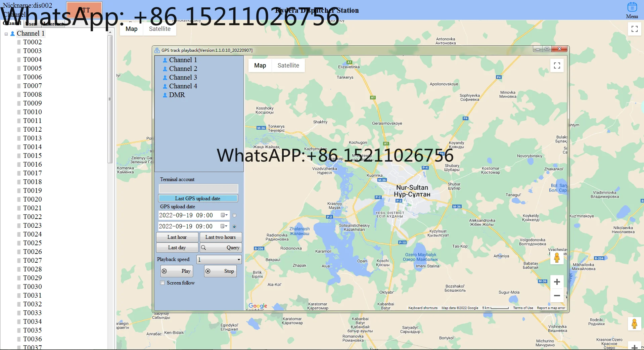Select Channel 1 in the left tree

point(31,34)
